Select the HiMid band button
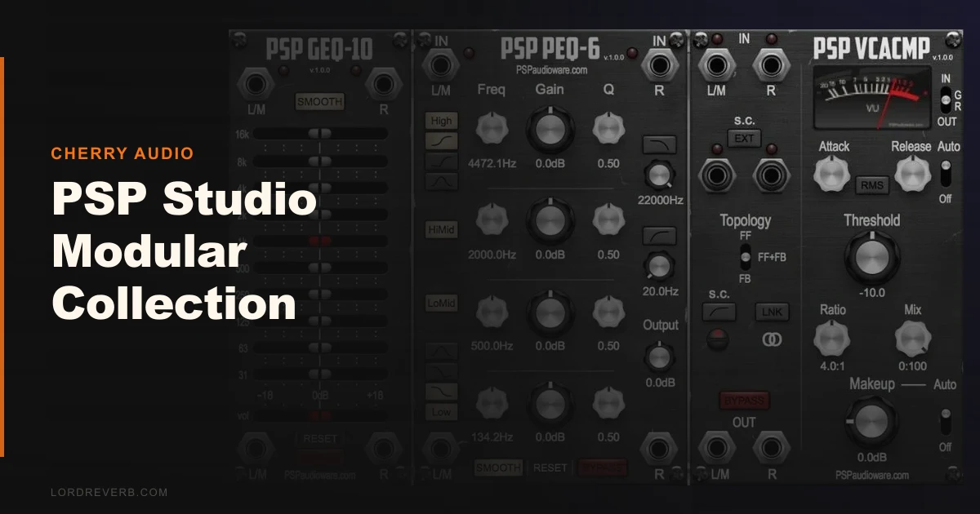980x514 pixels. (442, 230)
